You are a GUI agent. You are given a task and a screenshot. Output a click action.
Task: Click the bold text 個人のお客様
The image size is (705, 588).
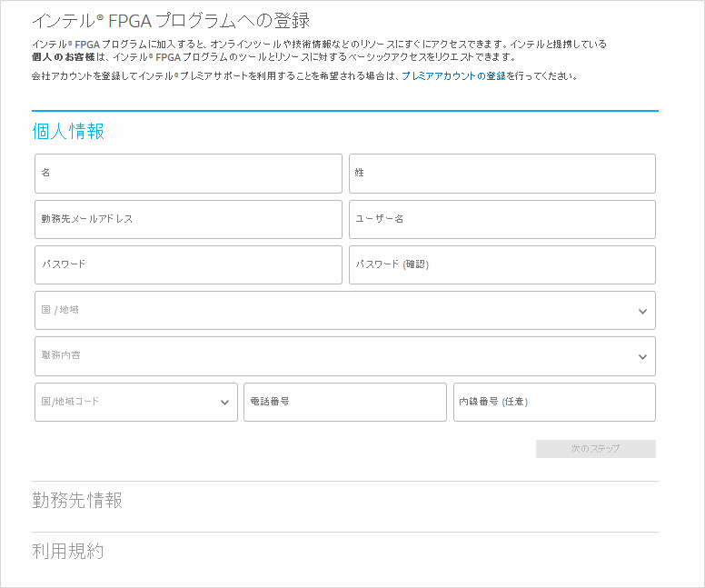[x=64, y=57]
